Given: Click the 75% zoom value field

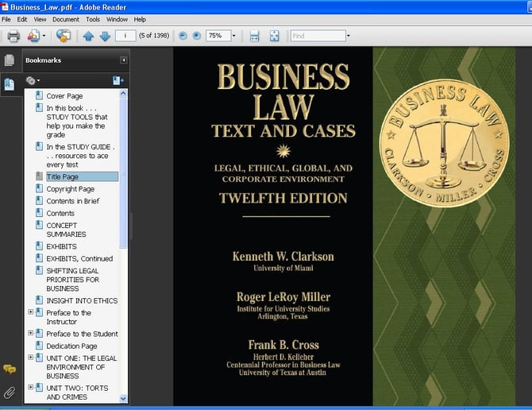Looking at the screenshot, I should point(218,36).
